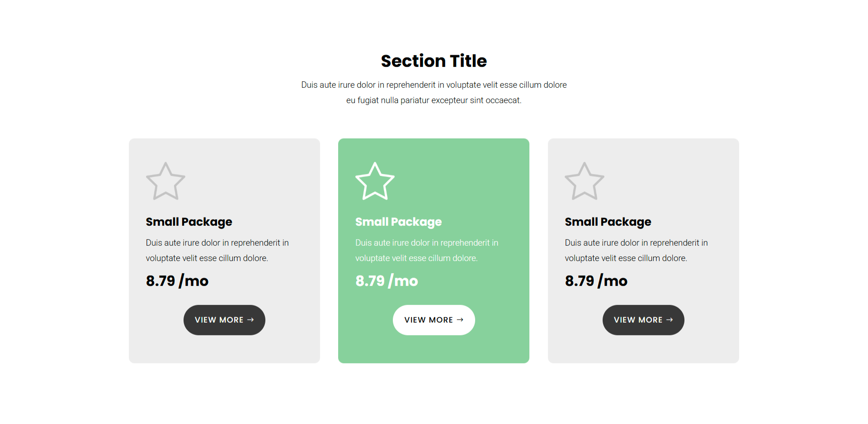Click the star icon in the left card

click(x=165, y=181)
